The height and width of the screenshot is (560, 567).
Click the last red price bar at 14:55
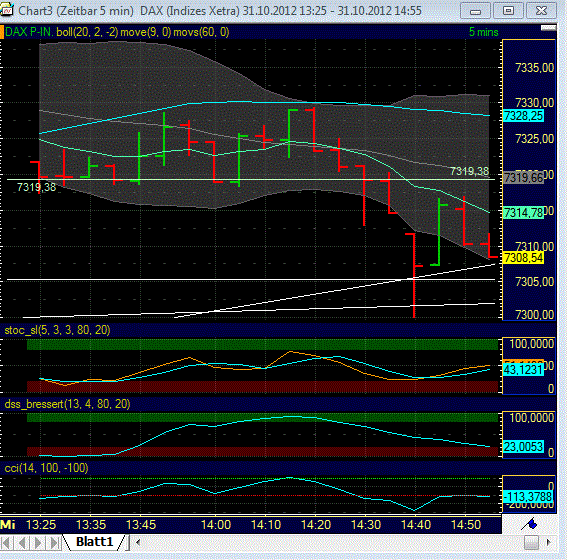click(x=489, y=246)
